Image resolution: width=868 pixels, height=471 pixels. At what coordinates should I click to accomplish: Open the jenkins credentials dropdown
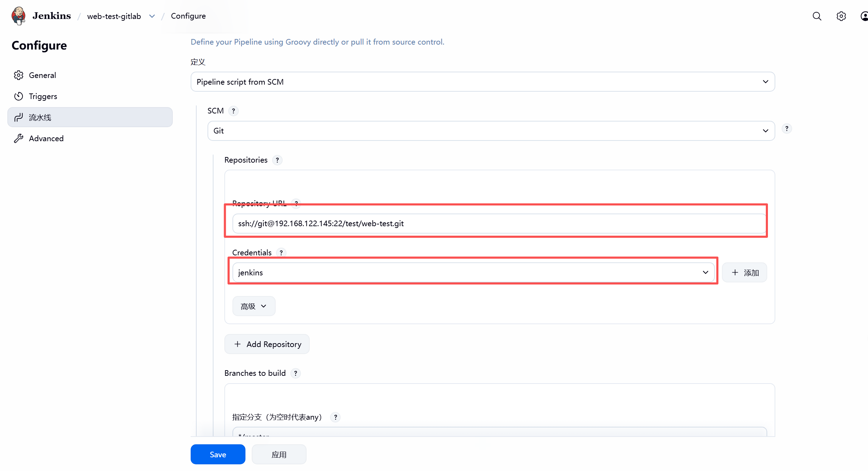[473, 273]
